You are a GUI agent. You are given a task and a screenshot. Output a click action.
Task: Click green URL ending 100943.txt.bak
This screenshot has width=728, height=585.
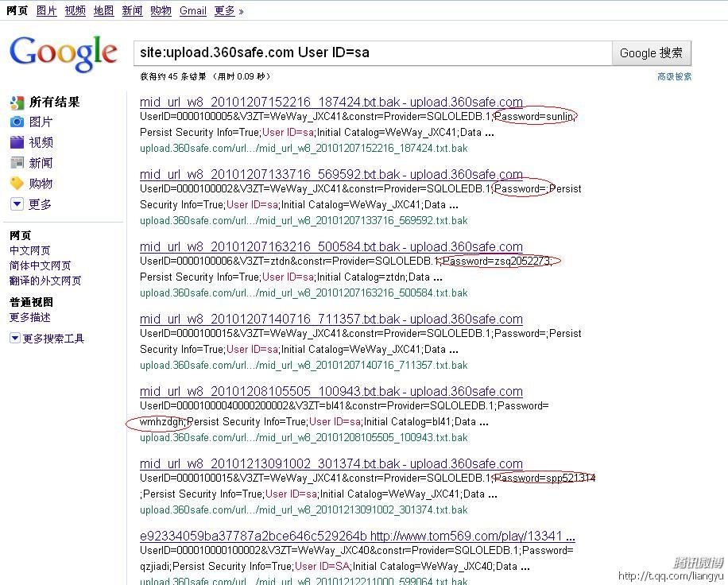click(304, 438)
